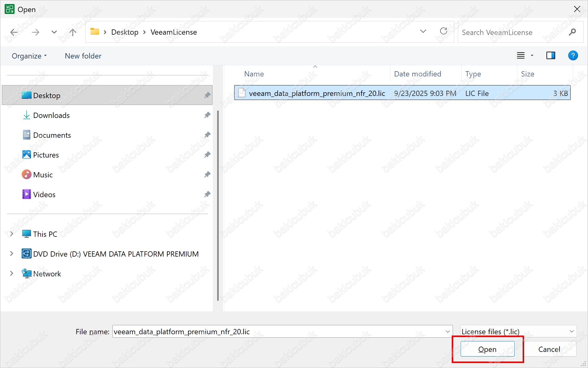Click the view layout list icon
The image size is (588, 368).
(521, 56)
